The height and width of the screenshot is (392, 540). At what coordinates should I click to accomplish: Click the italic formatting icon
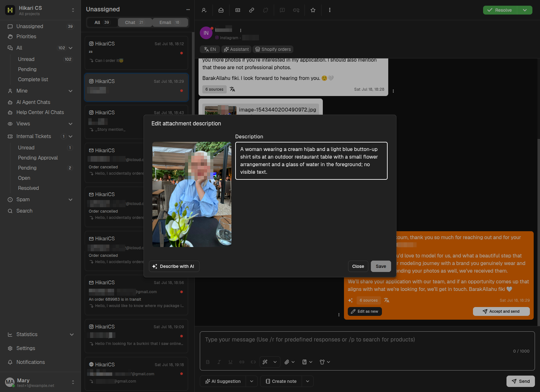coord(219,362)
